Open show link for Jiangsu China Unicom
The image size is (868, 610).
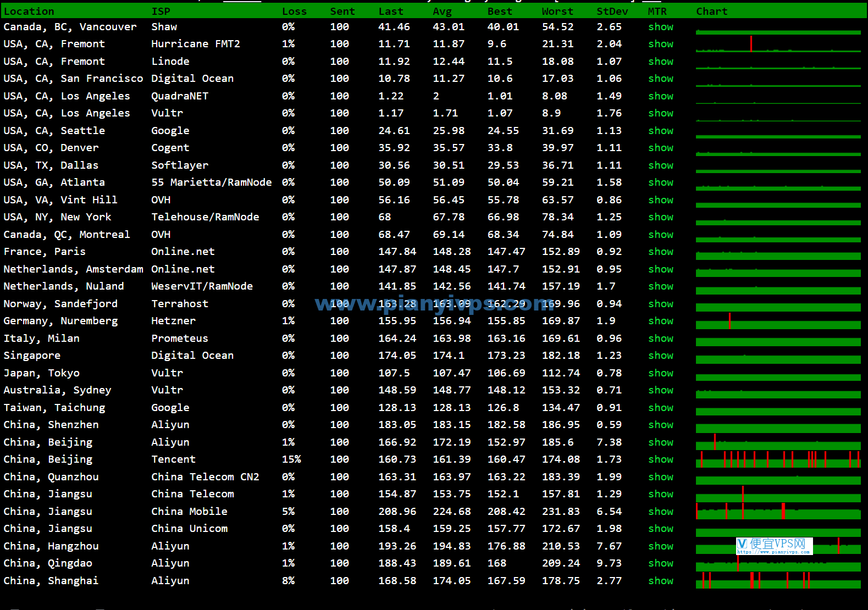pos(660,529)
